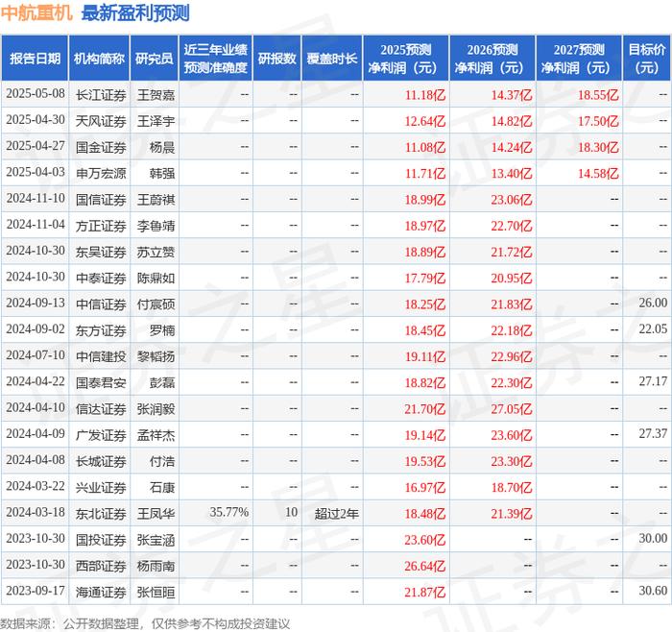
Task: Click 长城证券 institution cell
Action: (101, 461)
